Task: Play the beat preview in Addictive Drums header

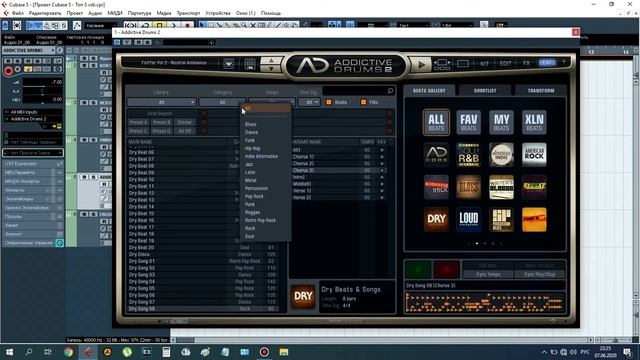Action: tap(421, 64)
